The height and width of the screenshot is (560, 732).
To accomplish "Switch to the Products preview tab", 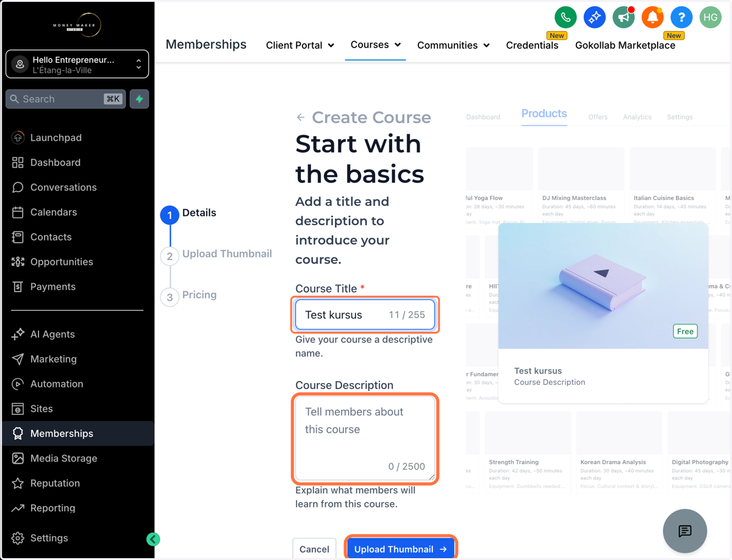I will [x=544, y=113].
